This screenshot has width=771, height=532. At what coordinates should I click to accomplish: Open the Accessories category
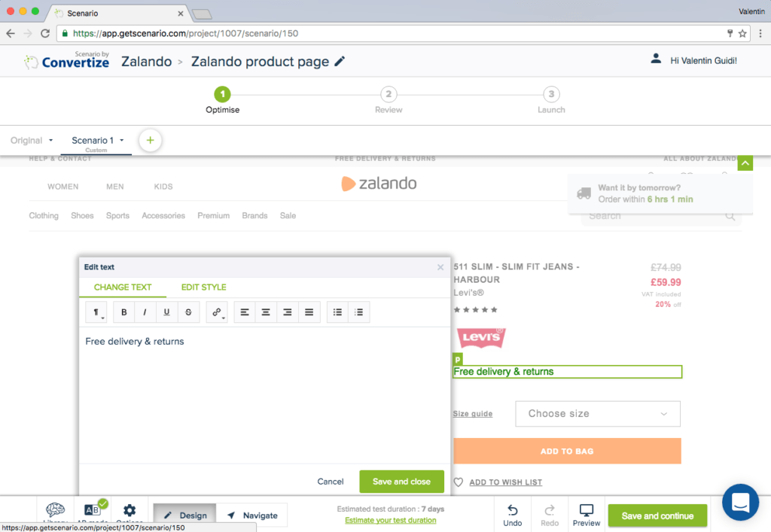(163, 216)
